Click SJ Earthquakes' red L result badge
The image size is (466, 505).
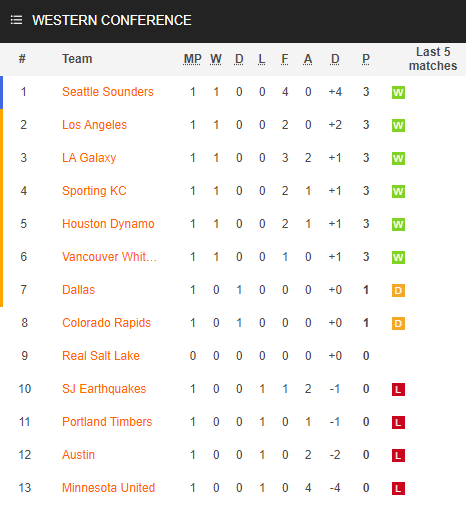click(x=398, y=389)
